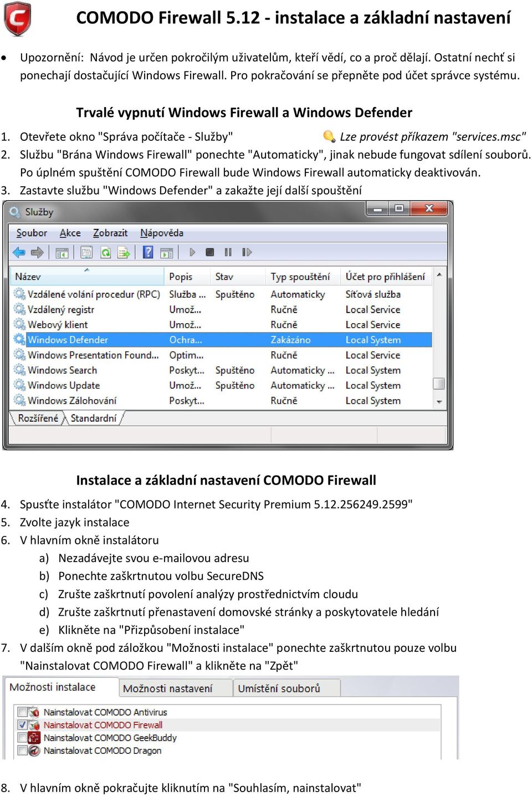The width and height of the screenshot is (532, 796).
Task: Click the Stav column header
Action: (237, 276)
